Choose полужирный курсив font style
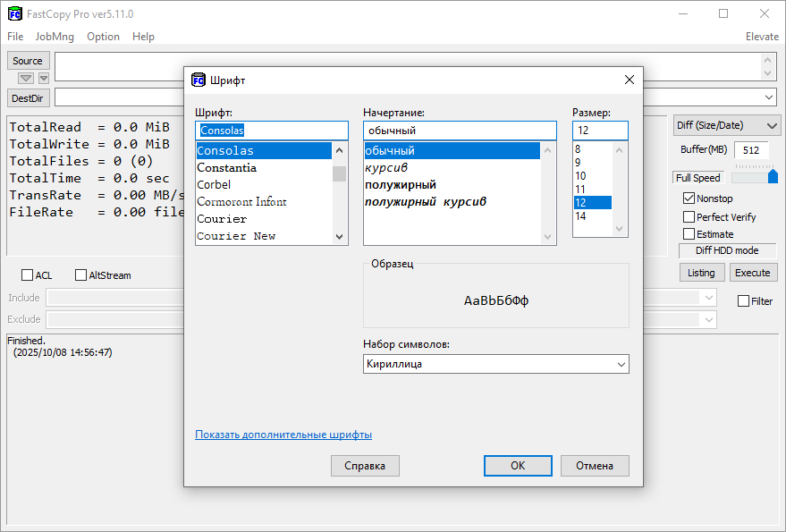Image resolution: width=786 pixels, height=532 pixels. point(426,202)
